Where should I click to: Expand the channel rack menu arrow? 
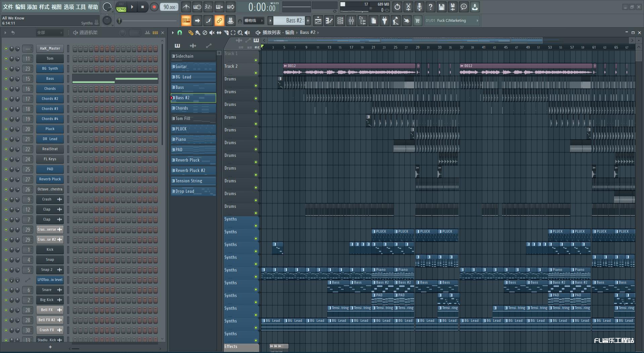coord(5,33)
